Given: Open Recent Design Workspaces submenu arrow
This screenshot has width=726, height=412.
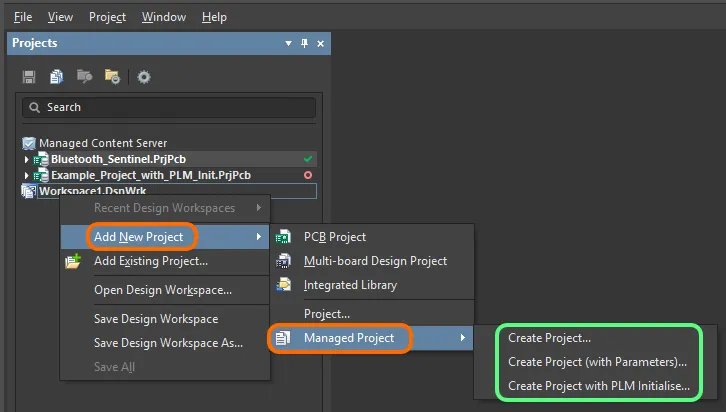Looking at the screenshot, I should [259, 208].
